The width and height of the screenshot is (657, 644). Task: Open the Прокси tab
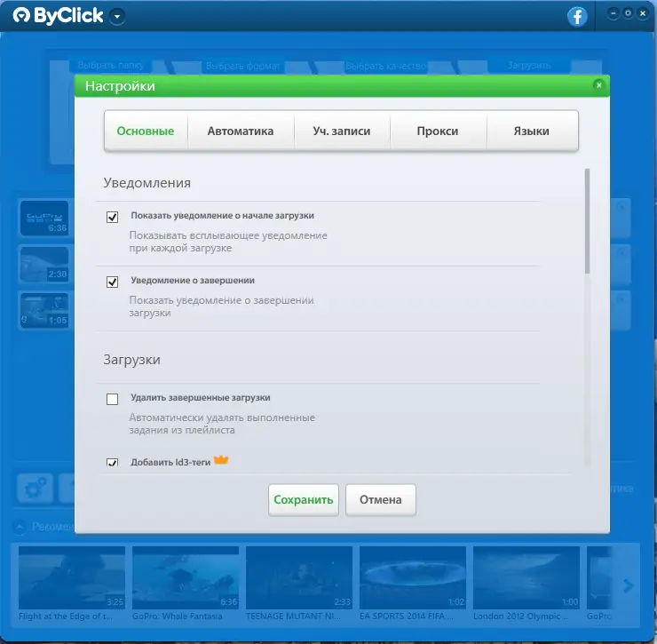pos(438,131)
